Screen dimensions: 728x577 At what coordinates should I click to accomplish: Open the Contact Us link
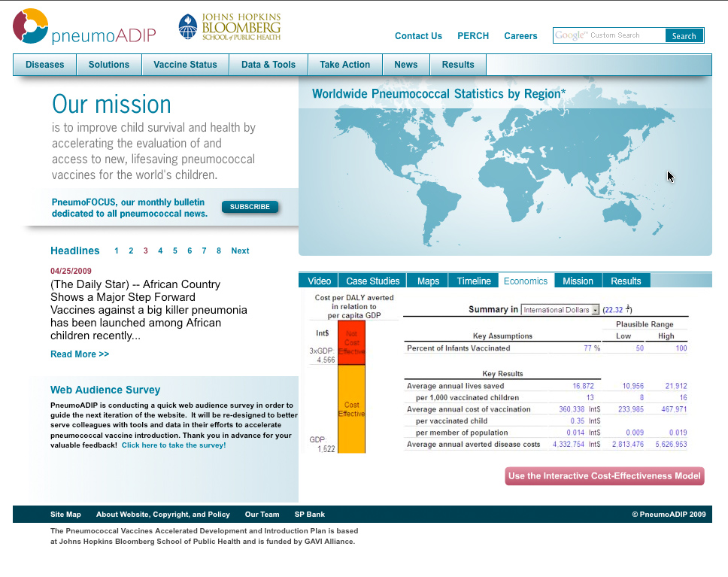click(x=418, y=36)
